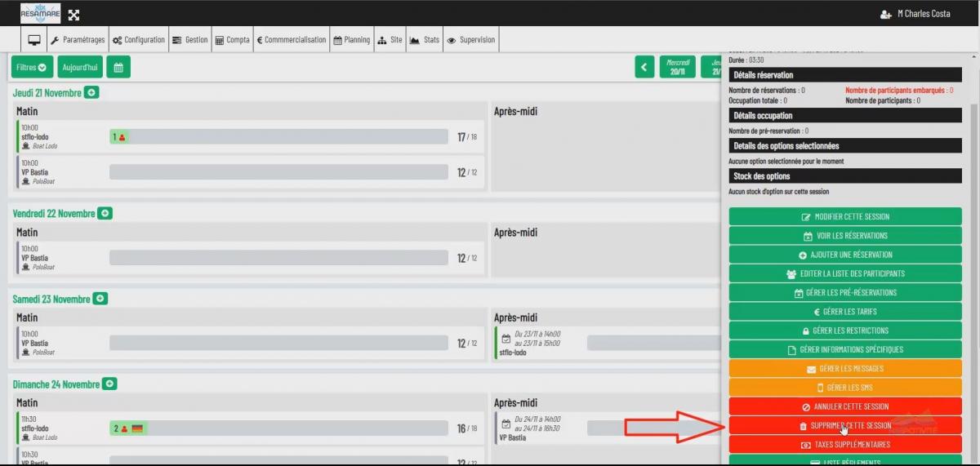Open the Samedi morning VP Bastia session
This screenshot has width=980, height=466.
tap(250, 343)
